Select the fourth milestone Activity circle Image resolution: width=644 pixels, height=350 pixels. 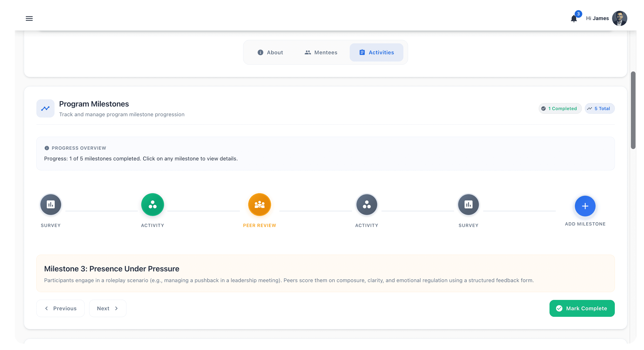click(x=366, y=205)
